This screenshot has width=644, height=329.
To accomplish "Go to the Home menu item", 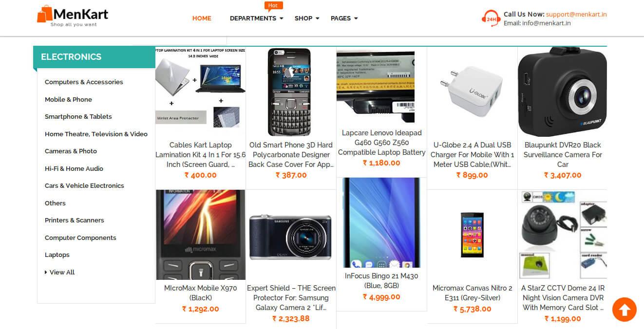I will [x=202, y=18].
